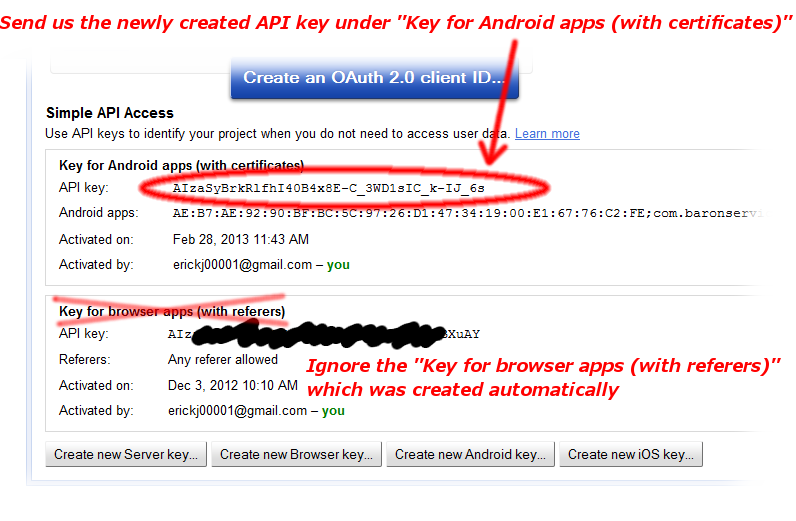Click the Key for browser apps heading
Viewport: 796px width, 521px height.
172,311
